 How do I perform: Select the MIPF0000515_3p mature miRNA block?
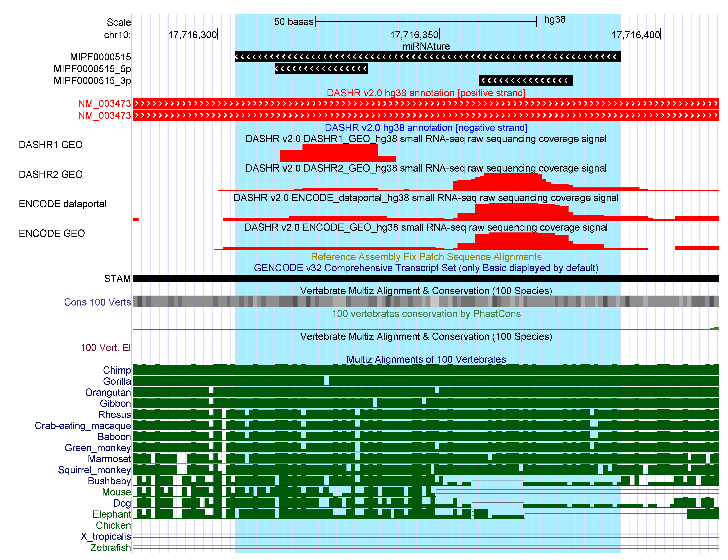point(525,80)
